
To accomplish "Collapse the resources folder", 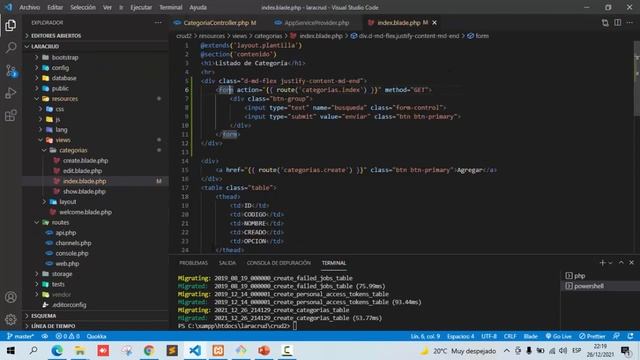I will coord(64,99).
